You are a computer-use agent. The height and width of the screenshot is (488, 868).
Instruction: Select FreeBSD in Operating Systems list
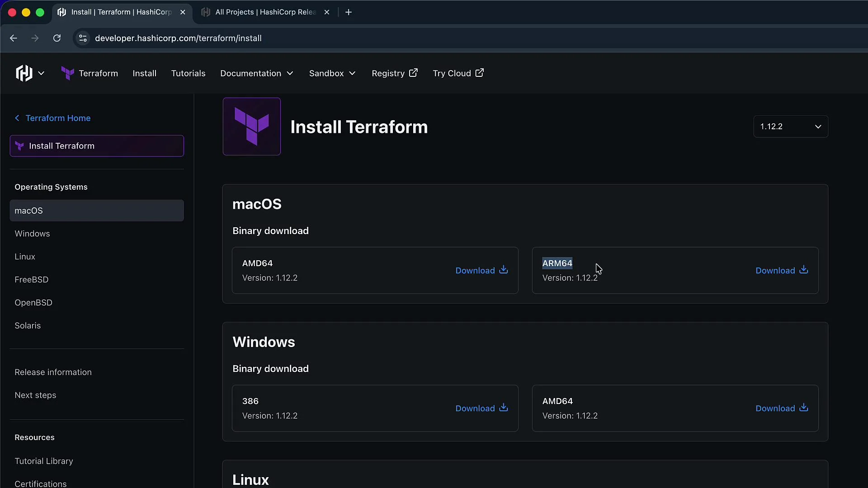(31, 280)
